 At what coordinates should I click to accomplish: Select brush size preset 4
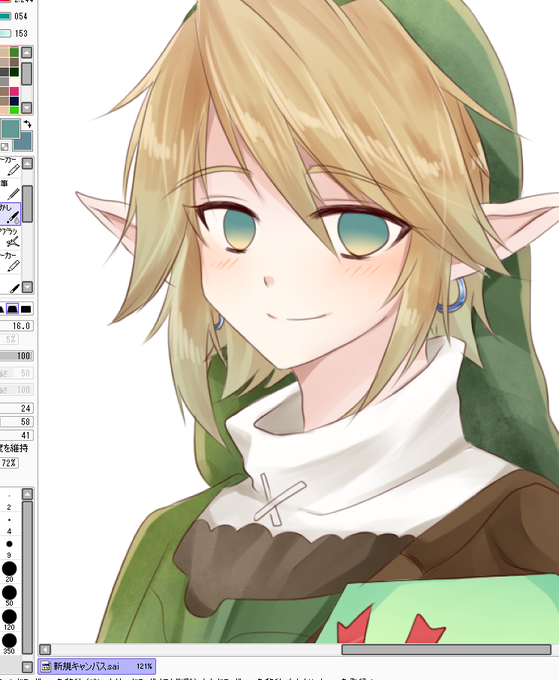10,524
